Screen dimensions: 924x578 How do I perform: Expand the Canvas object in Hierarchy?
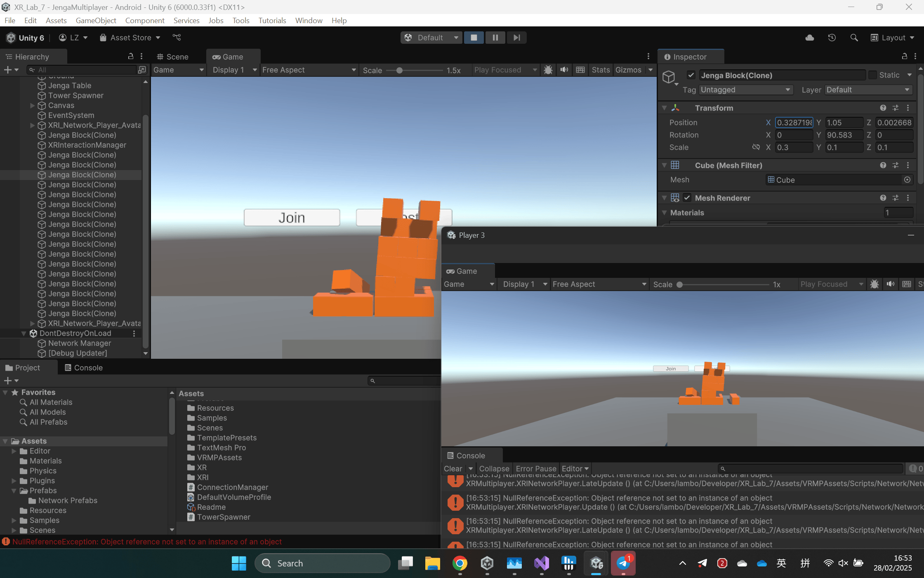[x=32, y=105]
